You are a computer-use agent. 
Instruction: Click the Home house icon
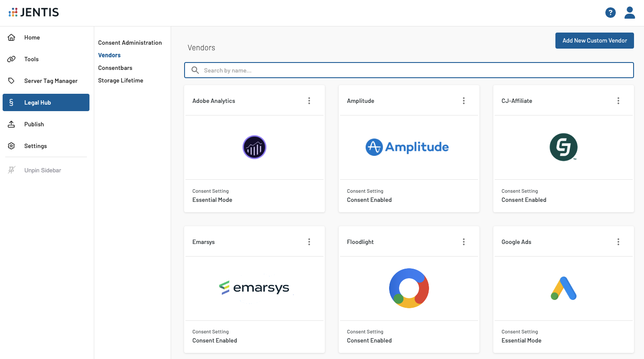[x=12, y=37]
